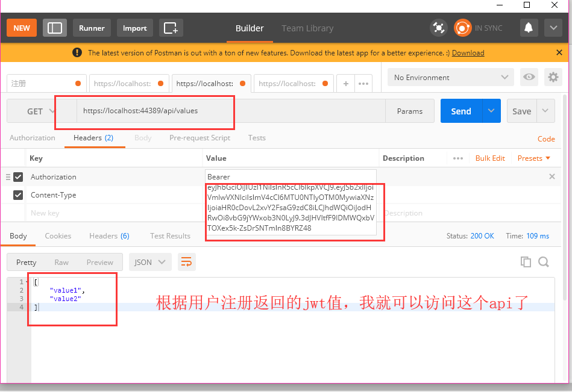This screenshot has height=392, width=572.
Task: Open the Runner
Action: pyautogui.click(x=92, y=28)
